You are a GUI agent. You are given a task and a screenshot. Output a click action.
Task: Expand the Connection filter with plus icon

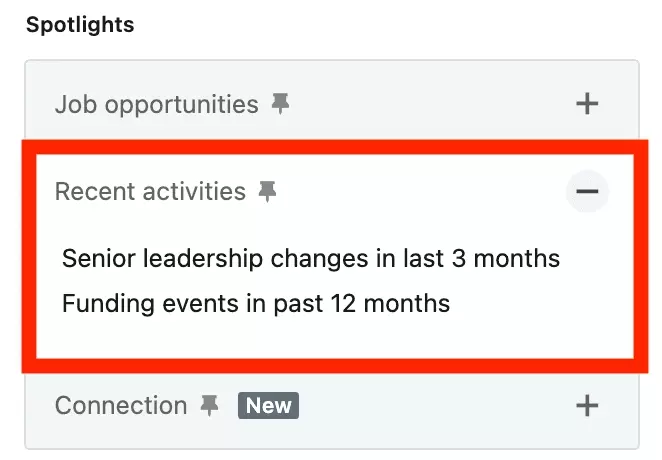pos(587,406)
